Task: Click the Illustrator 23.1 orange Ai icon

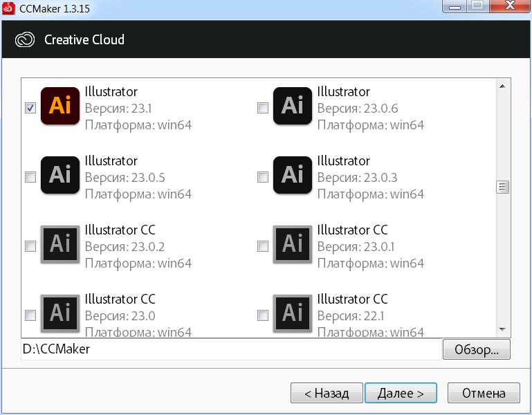Action: coord(60,106)
